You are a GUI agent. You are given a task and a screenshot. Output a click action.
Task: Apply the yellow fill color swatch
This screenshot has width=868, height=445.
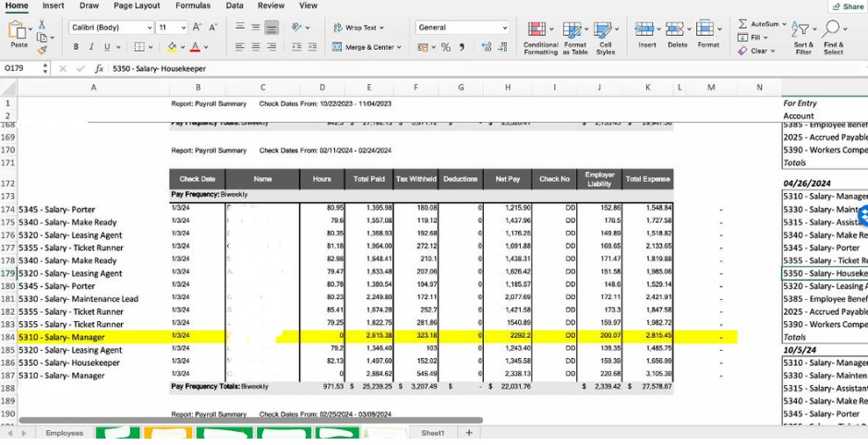pos(173,47)
